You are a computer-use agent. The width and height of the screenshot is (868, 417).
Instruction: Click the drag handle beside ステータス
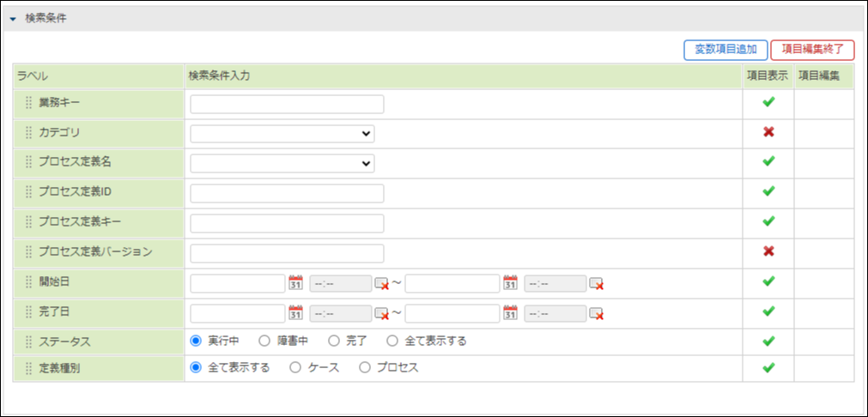[28, 341]
